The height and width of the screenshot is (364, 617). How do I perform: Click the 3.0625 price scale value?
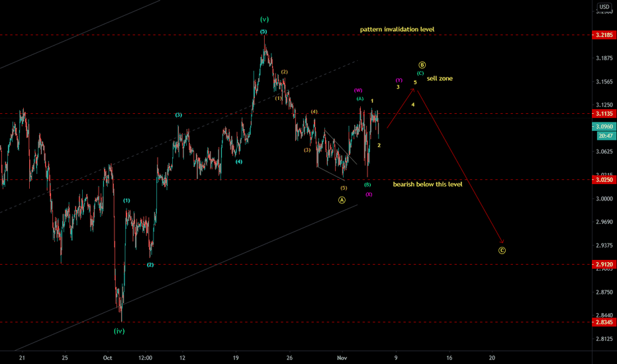[604, 152]
